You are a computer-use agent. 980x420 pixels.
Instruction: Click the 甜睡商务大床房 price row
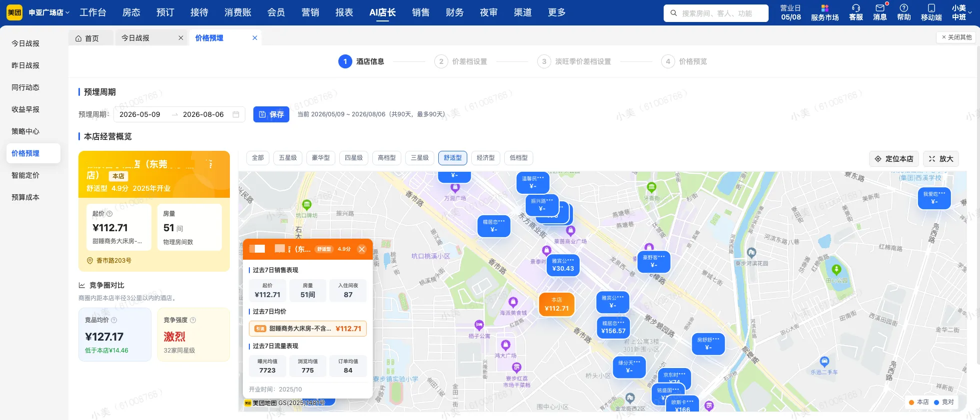coord(308,329)
